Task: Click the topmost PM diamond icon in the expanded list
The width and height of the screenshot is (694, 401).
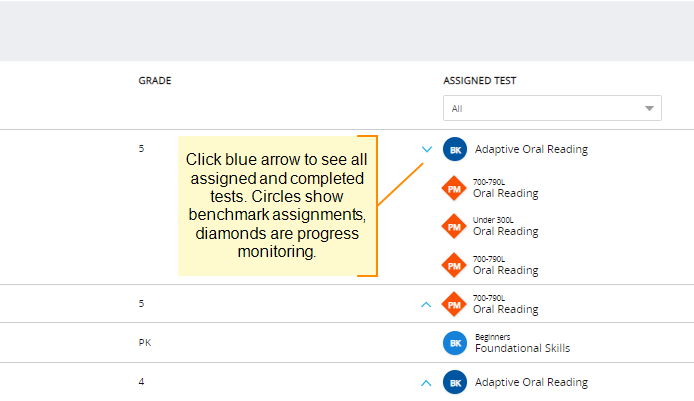Action: coord(455,188)
